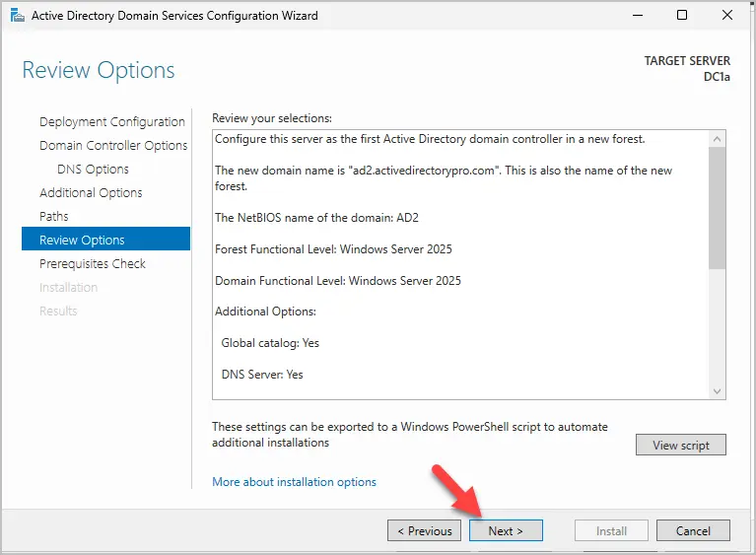Click the scroll down arrow in selections box

(x=717, y=391)
